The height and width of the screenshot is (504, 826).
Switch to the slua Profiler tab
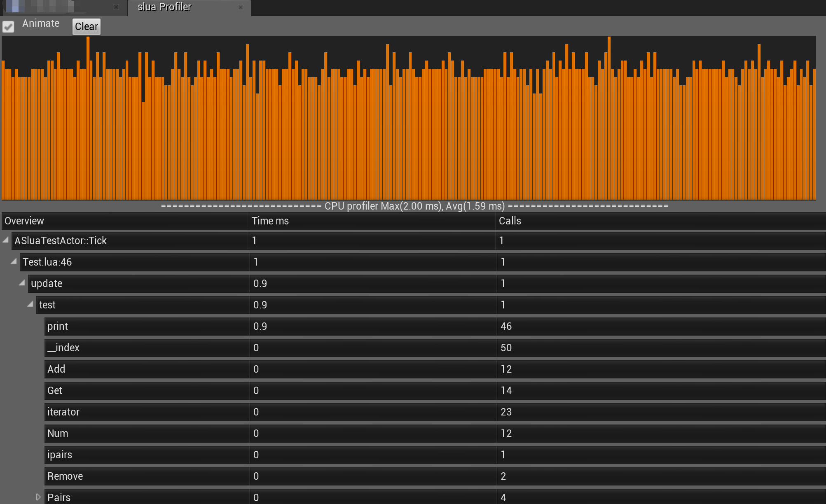click(x=165, y=7)
